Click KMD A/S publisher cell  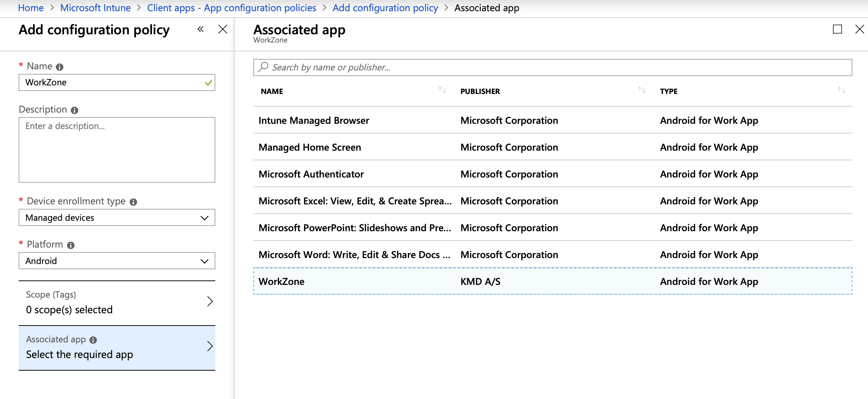click(x=481, y=282)
